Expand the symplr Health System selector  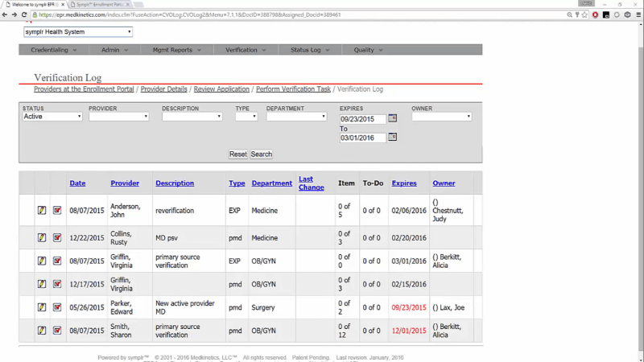pos(76,32)
